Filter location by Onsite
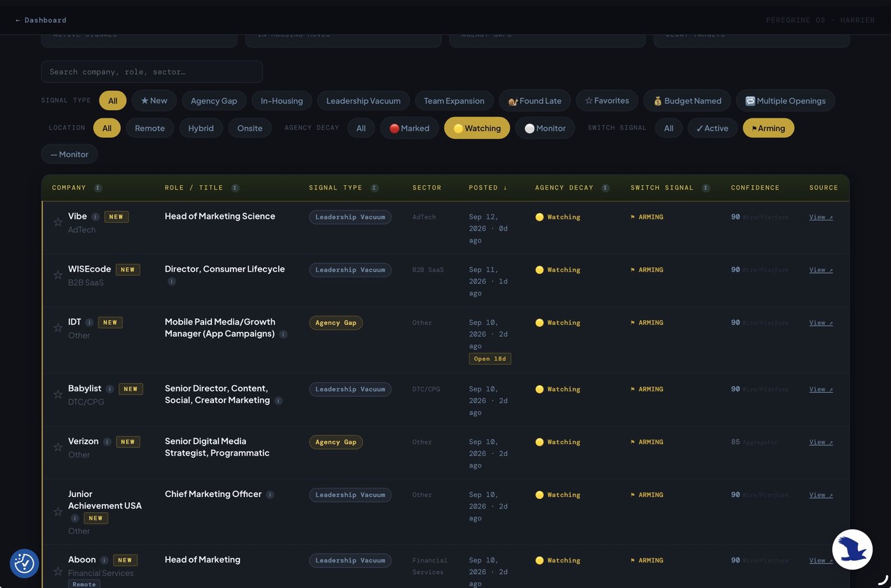 250,128
